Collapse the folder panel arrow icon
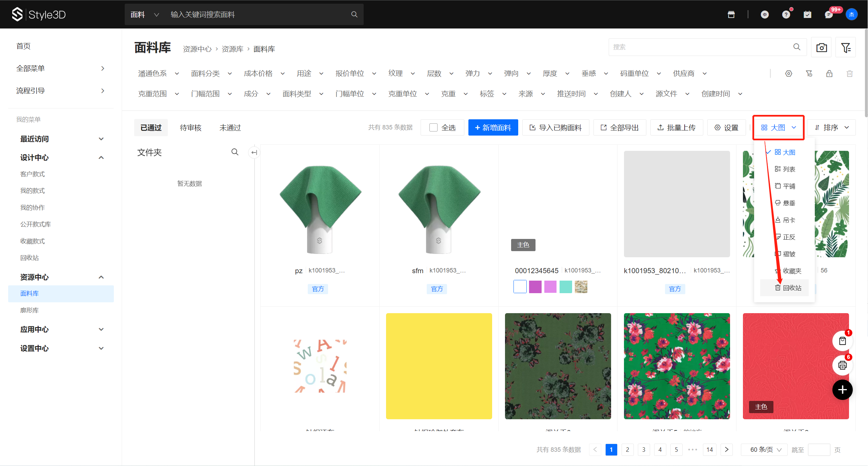This screenshot has height=466, width=868. coord(254,153)
